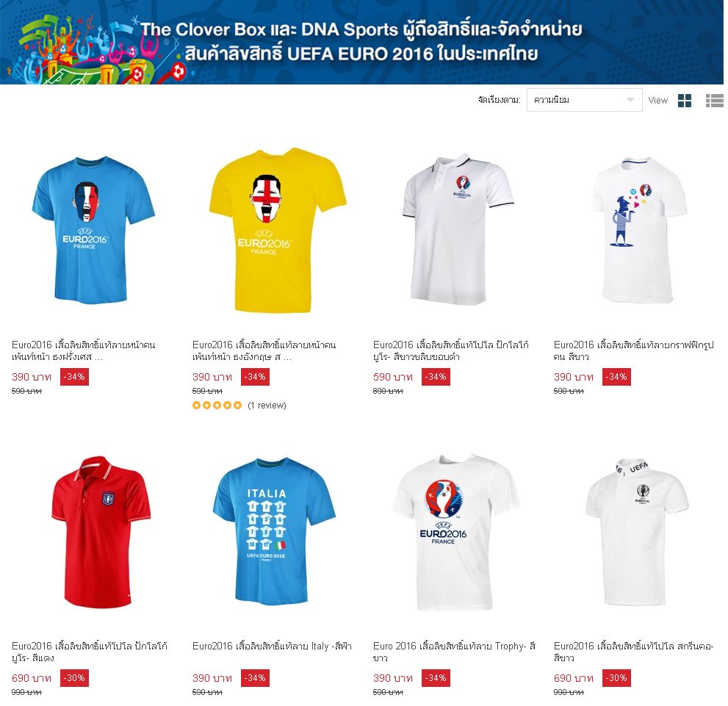View the white UEFA collar polo image
Screen dimensions: 728x706
tap(637, 532)
